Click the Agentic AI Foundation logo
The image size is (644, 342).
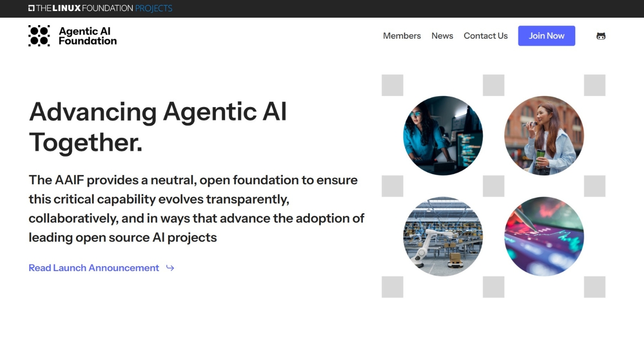coord(72,36)
